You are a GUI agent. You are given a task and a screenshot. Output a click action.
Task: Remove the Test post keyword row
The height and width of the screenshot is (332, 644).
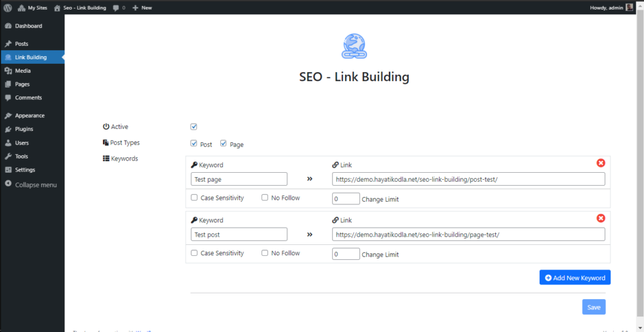(600, 218)
